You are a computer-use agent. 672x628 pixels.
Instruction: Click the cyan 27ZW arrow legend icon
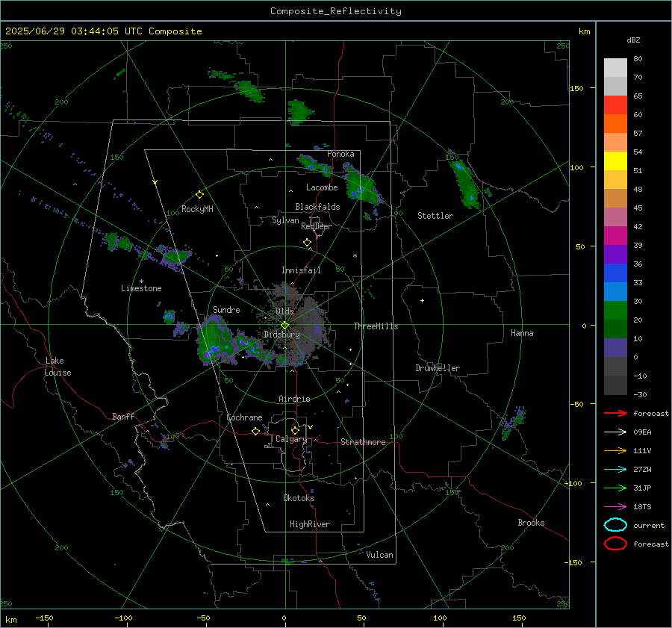coord(615,470)
